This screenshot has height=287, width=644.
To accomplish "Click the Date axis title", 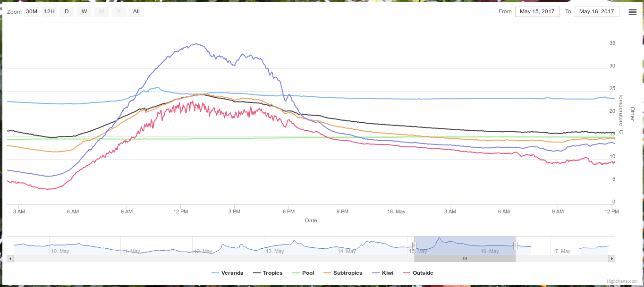I will [x=311, y=220].
